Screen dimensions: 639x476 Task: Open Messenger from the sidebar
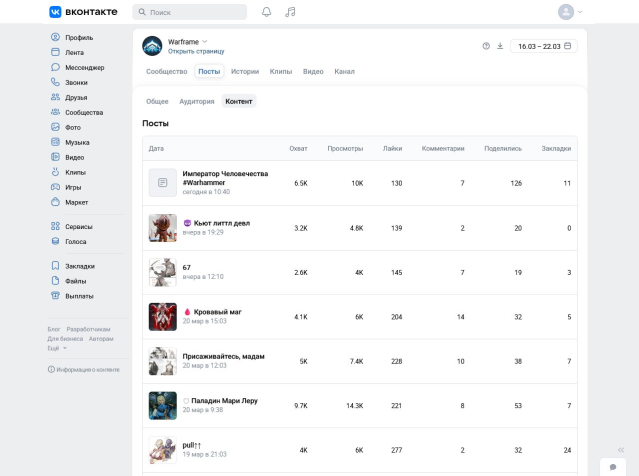point(84,67)
